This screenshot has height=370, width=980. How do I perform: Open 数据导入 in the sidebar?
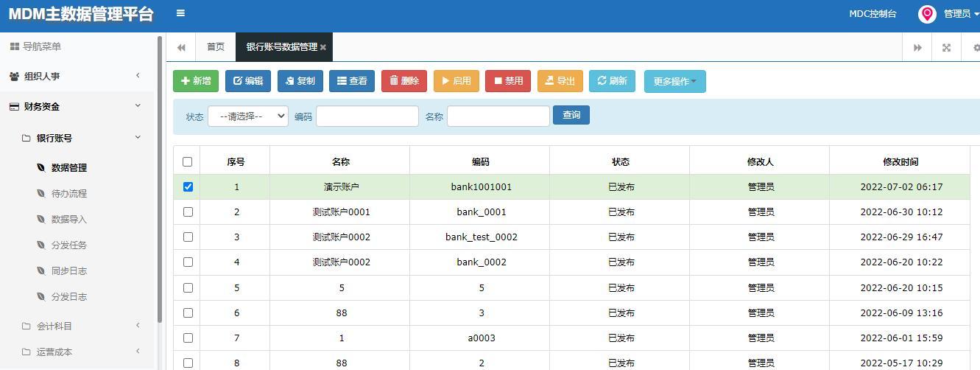(69, 219)
